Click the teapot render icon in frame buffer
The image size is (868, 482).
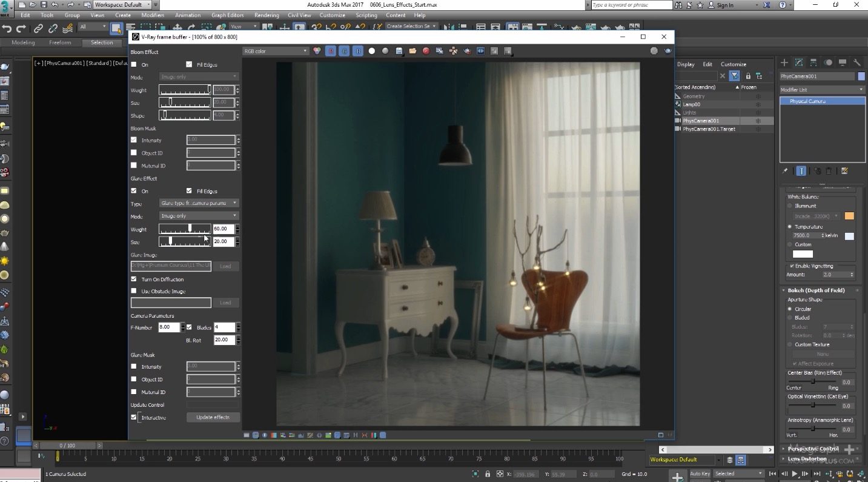(x=668, y=52)
